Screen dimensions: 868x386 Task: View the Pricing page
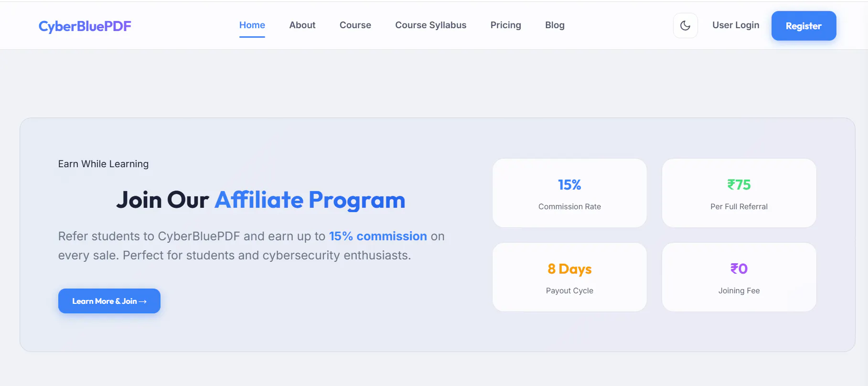[505, 25]
